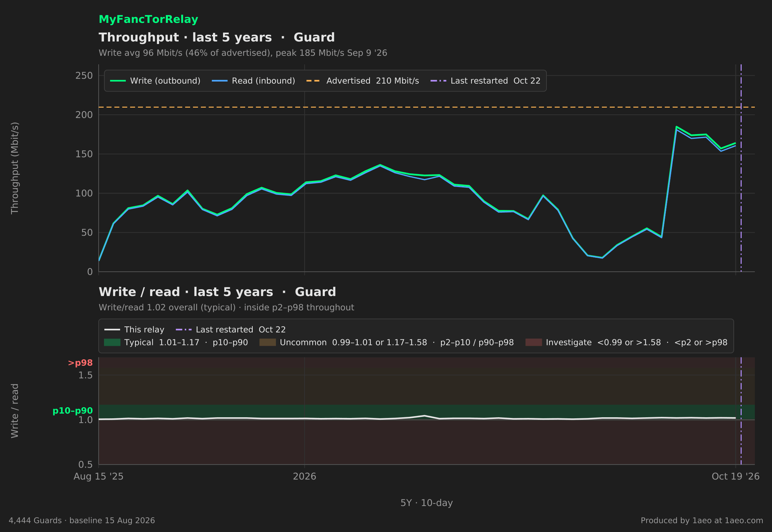
Task: Click the Write / read y-axis title
Action: click(15, 411)
